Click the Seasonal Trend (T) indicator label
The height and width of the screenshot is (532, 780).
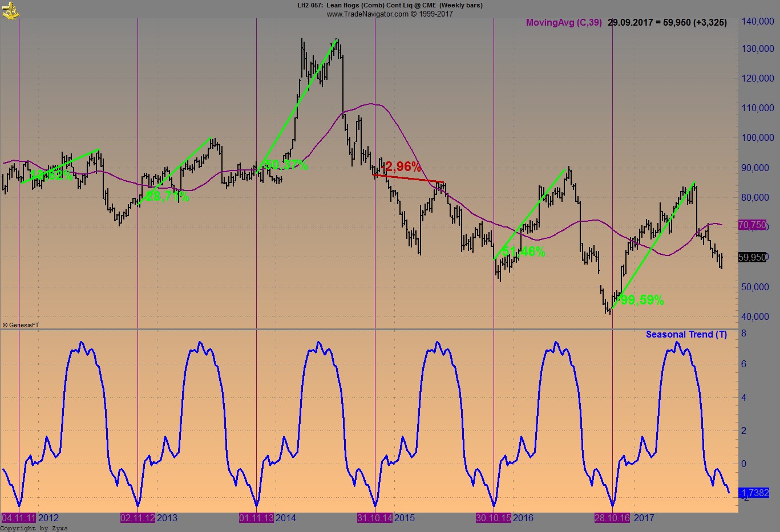coord(686,334)
